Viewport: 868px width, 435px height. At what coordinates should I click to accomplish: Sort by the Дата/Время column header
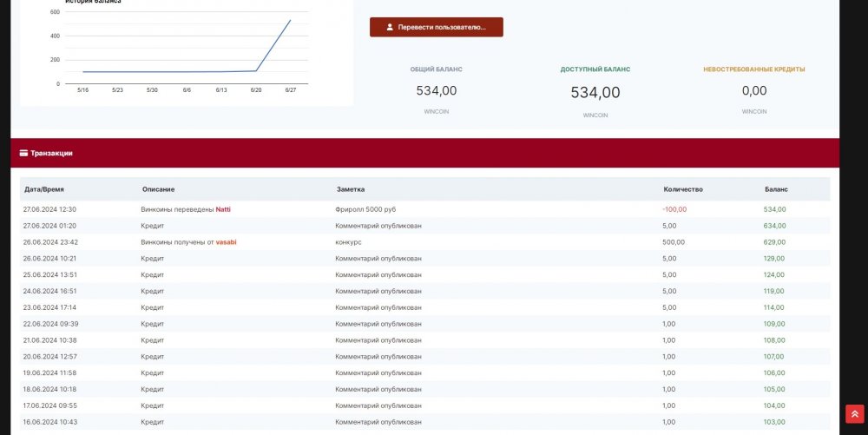[x=44, y=188]
